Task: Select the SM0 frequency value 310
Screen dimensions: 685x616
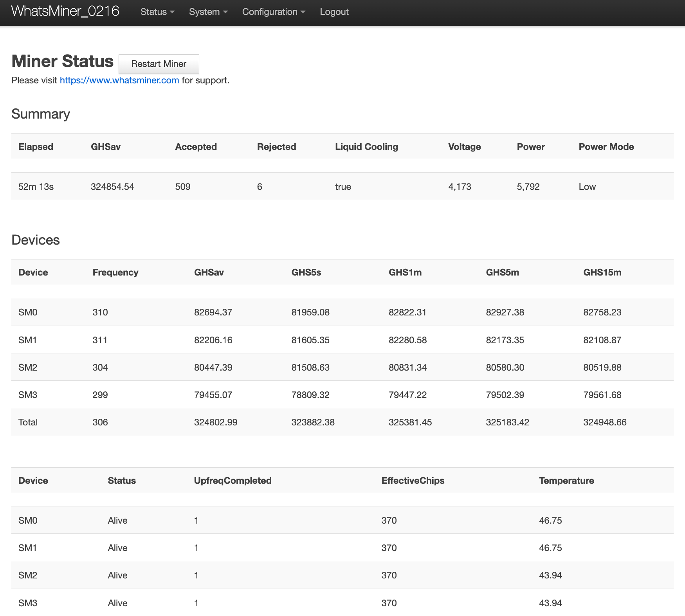Action: tap(100, 312)
